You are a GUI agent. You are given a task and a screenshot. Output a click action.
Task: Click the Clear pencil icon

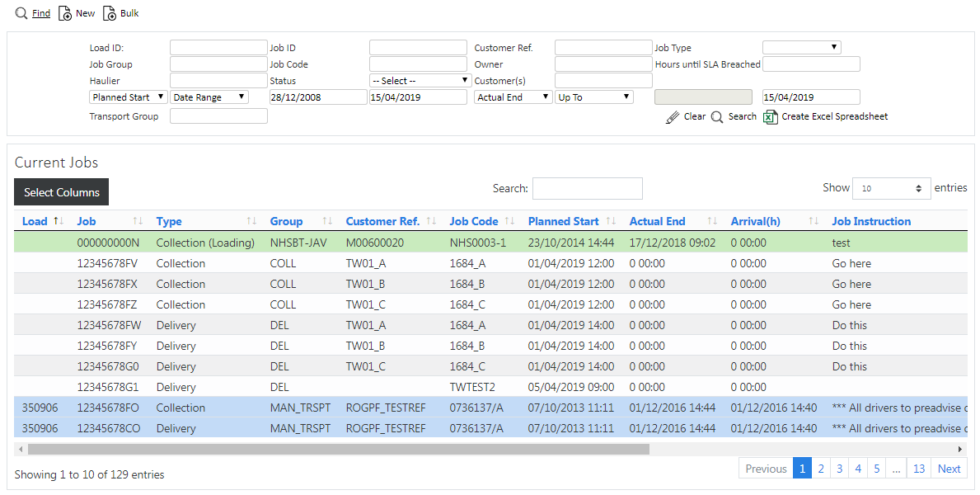point(673,117)
